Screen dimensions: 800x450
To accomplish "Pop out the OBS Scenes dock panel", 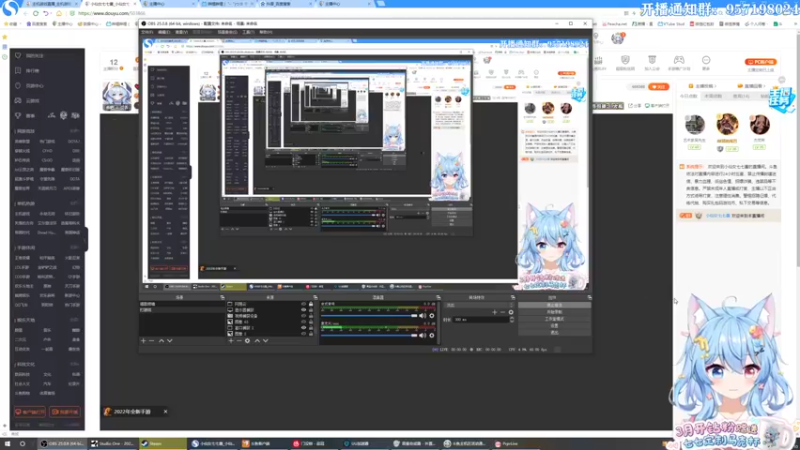I will [222, 297].
